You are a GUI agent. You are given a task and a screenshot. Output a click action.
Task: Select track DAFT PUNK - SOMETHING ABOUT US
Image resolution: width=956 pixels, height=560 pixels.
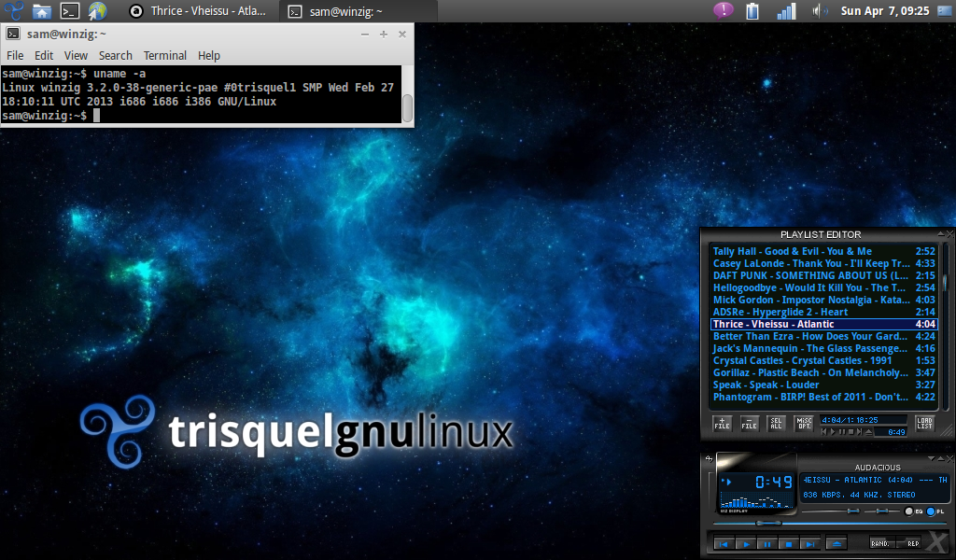point(823,275)
